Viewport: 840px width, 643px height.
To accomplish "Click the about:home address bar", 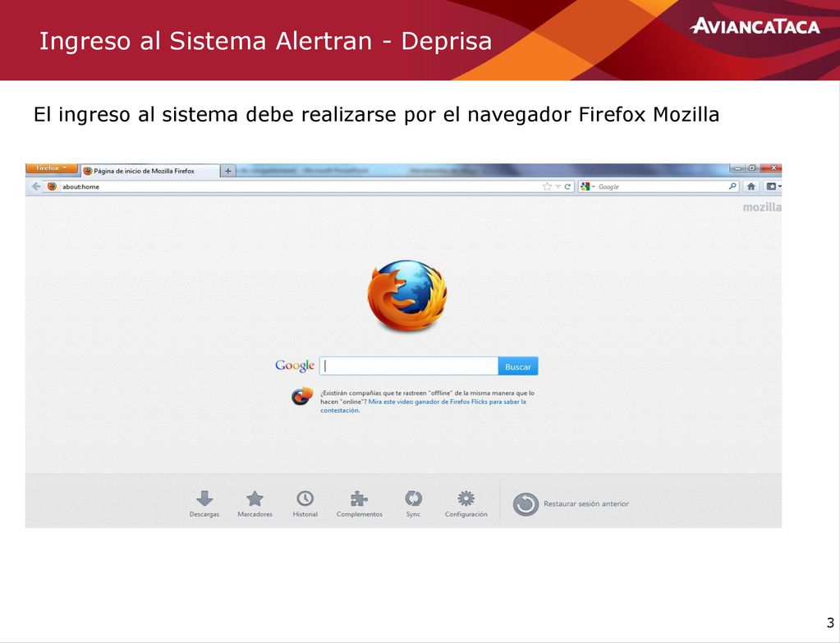I will [300, 186].
